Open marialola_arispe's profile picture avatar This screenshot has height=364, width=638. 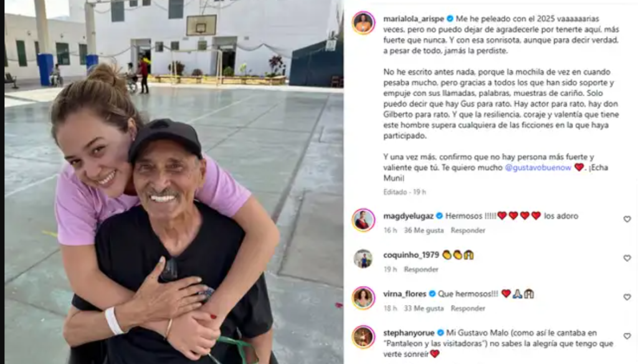coord(363,23)
